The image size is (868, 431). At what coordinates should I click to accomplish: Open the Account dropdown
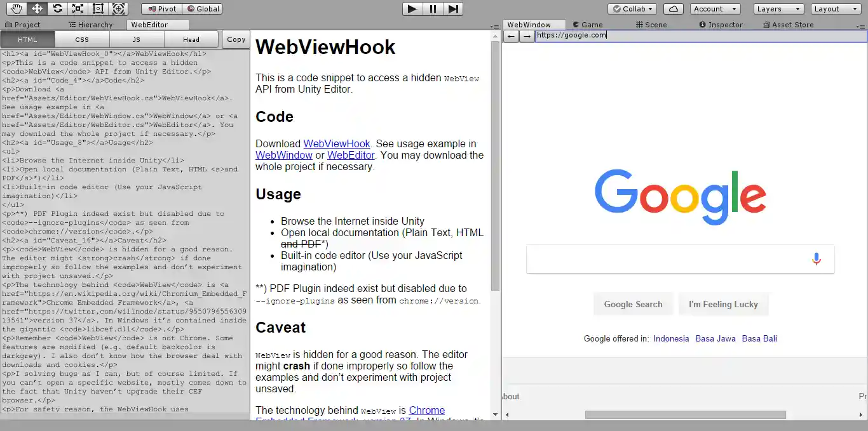coord(715,8)
